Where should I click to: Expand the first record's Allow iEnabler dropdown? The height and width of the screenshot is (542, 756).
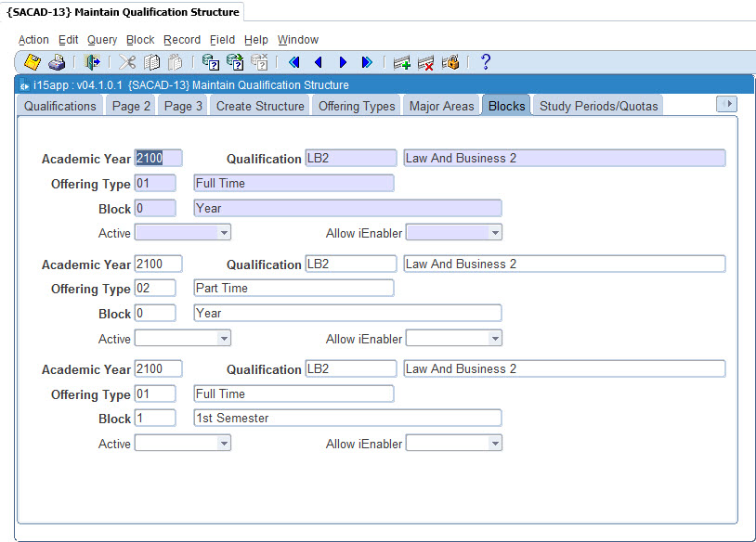[x=495, y=233]
